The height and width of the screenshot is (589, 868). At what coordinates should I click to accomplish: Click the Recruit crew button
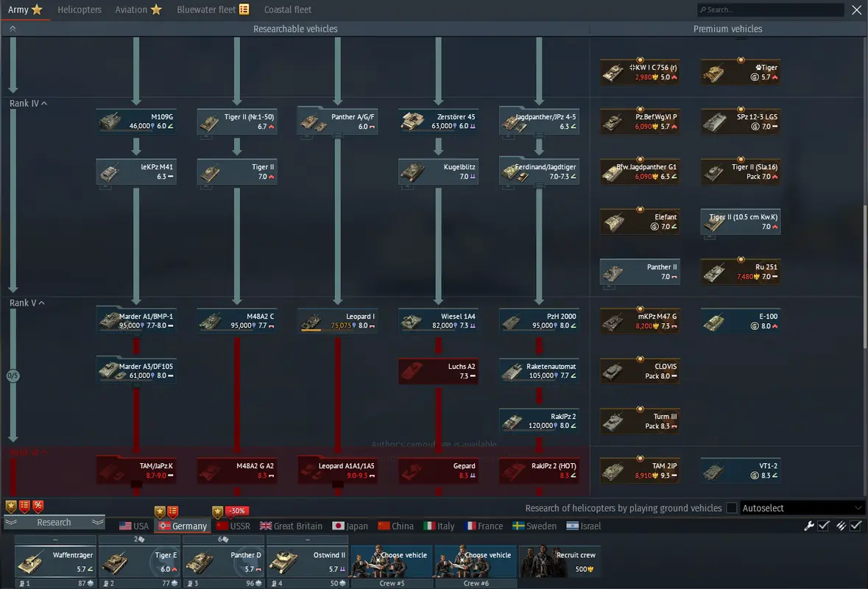point(560,561)
